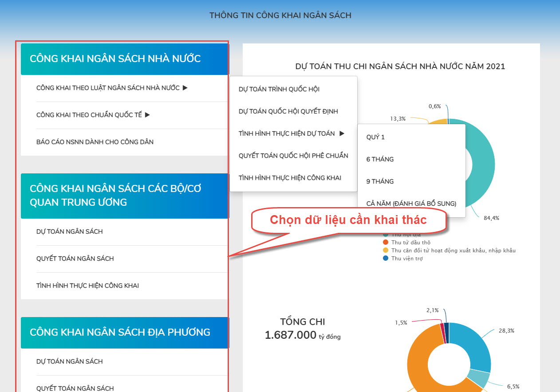Select 9 THÁNG in submenu
This screenshot has height=392, width=560.
(x=380, y=181)
